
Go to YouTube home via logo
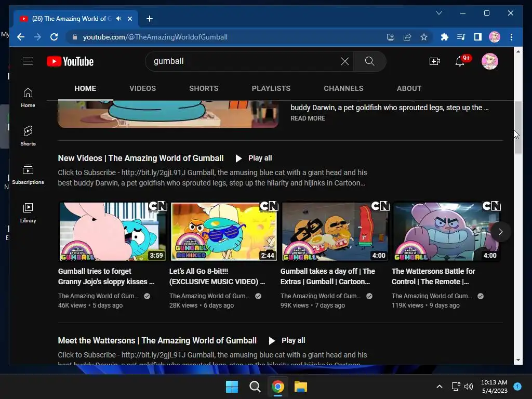tap(70, 61)
